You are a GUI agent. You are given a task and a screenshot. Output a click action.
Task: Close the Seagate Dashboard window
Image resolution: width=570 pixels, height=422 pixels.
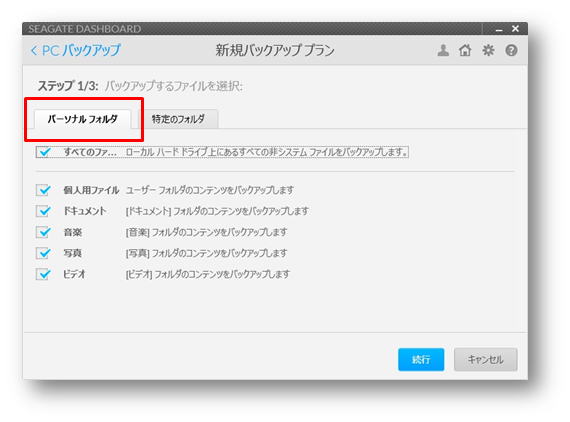point(515,28)
